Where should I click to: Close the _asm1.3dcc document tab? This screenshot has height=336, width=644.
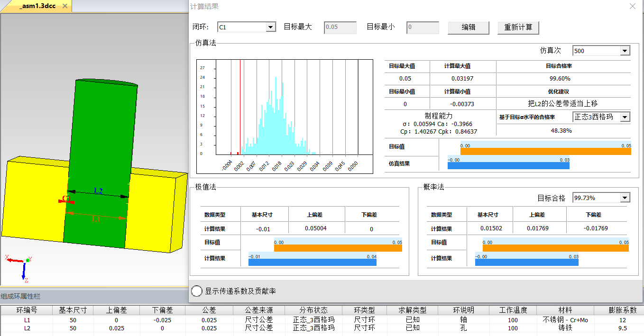click(64, 6)
